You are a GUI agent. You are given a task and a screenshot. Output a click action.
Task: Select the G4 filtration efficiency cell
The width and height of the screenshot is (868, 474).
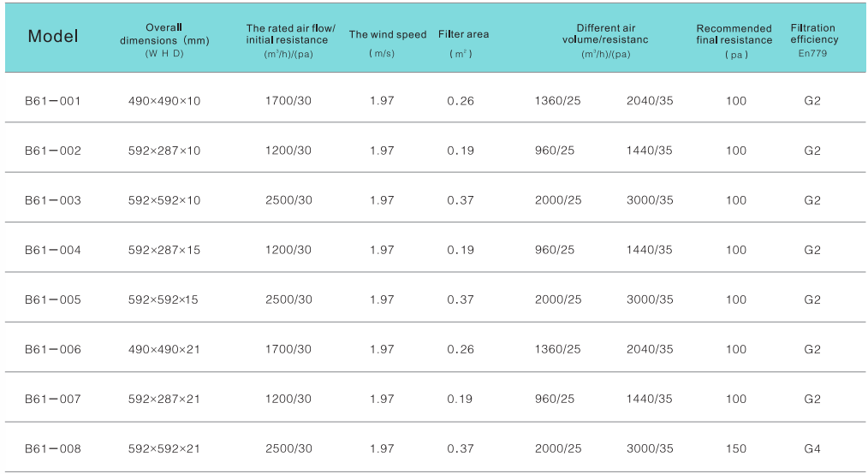click(x=812, y=448)
